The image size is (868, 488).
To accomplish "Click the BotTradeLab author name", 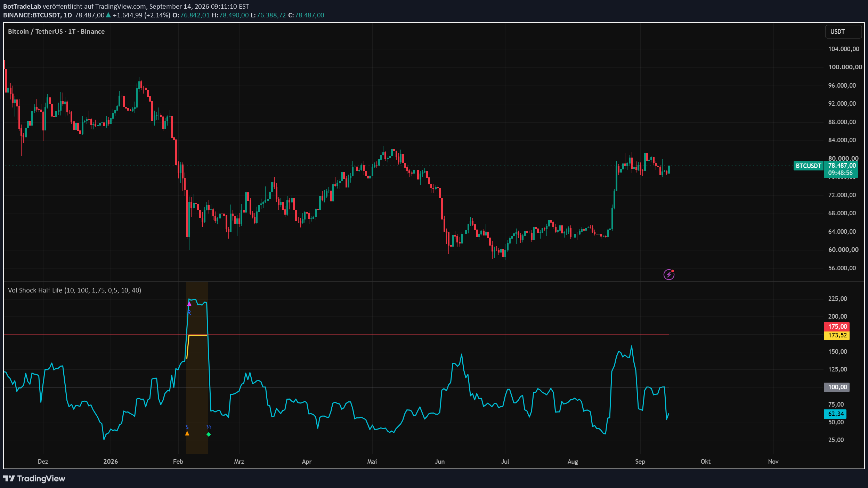I will pyautogui.click(x=22, y=6).
